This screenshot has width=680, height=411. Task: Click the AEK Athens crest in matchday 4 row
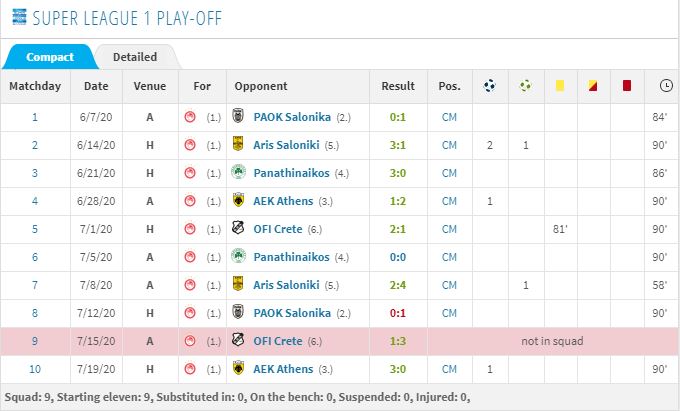(238, 200)
